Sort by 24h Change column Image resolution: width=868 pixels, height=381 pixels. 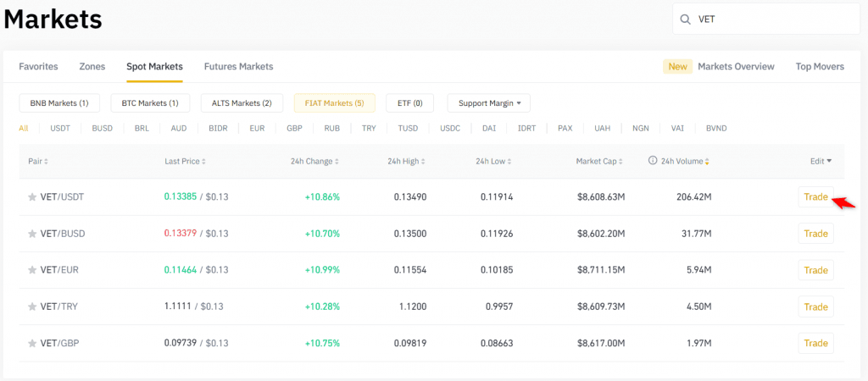(x=314, y=162)
